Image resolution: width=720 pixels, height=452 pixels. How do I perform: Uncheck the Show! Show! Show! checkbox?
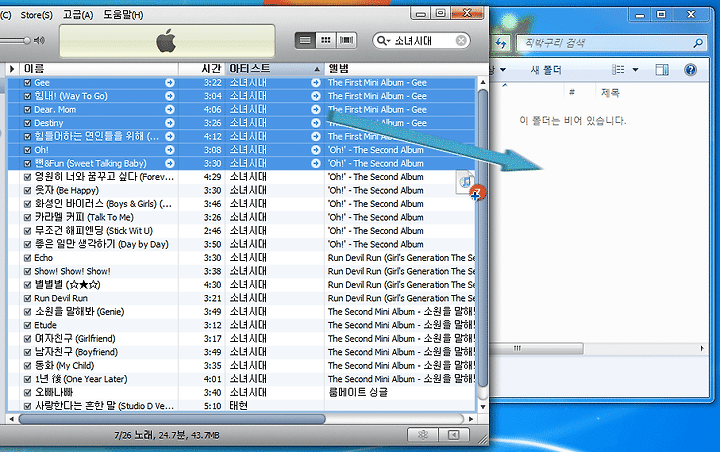[28, 271]
